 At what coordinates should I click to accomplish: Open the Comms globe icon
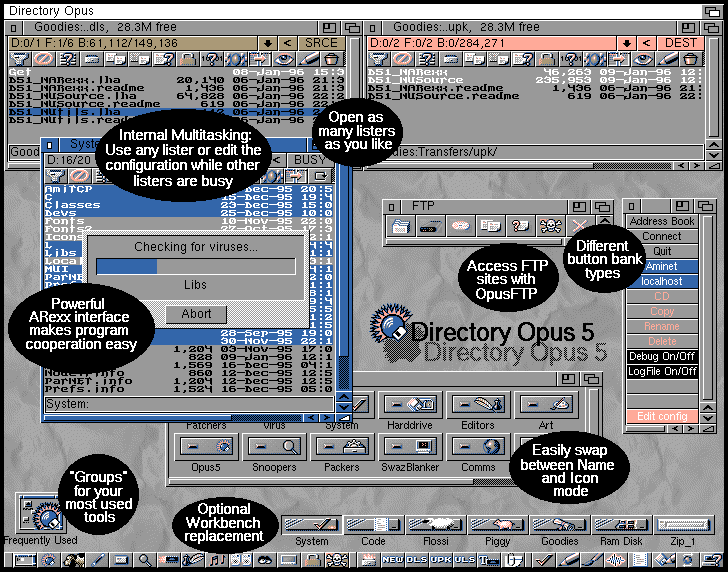click(x=478, y=447)
